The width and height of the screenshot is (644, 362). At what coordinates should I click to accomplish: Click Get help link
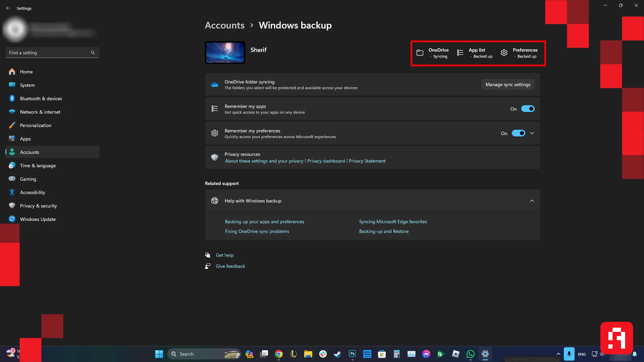[225, 255]
